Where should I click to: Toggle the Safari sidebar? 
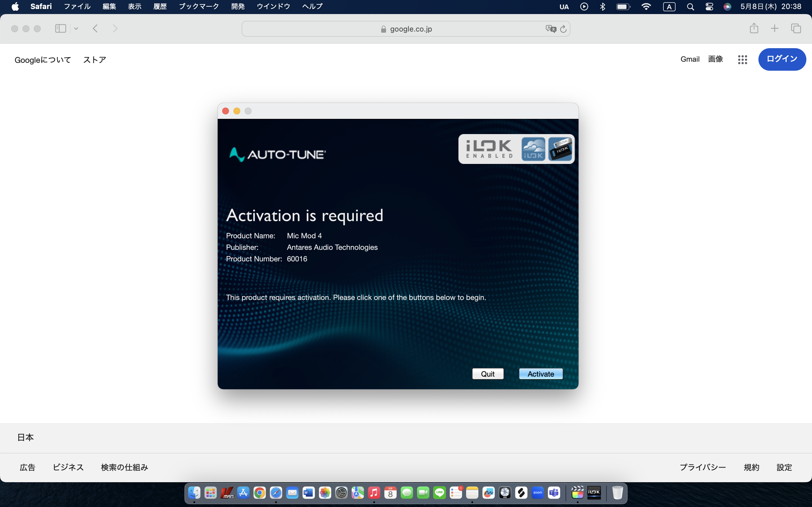coord(60,28)
